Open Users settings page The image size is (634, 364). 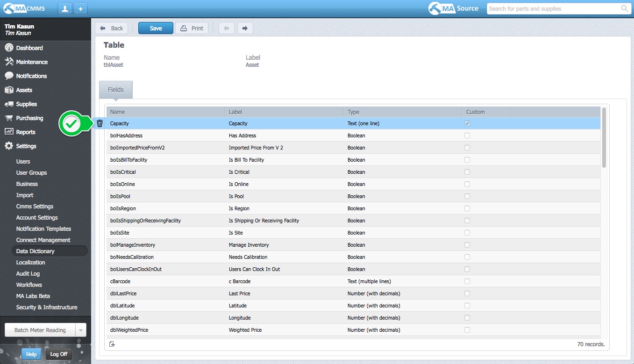[23, 161]
